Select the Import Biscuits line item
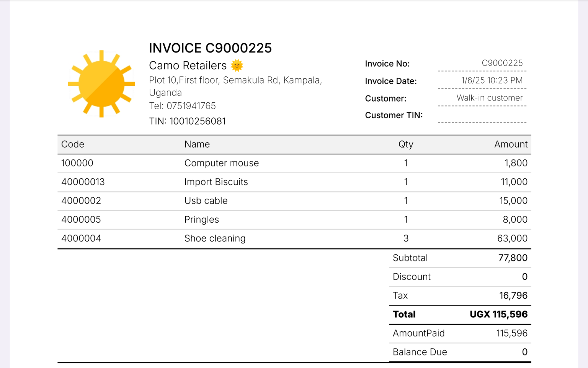 click(x=216, y=182)
